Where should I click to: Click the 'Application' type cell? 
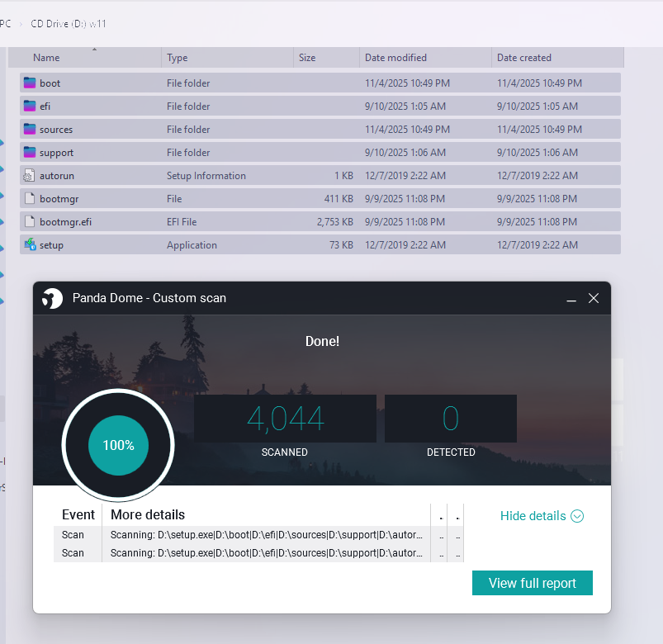pos(192,245)
